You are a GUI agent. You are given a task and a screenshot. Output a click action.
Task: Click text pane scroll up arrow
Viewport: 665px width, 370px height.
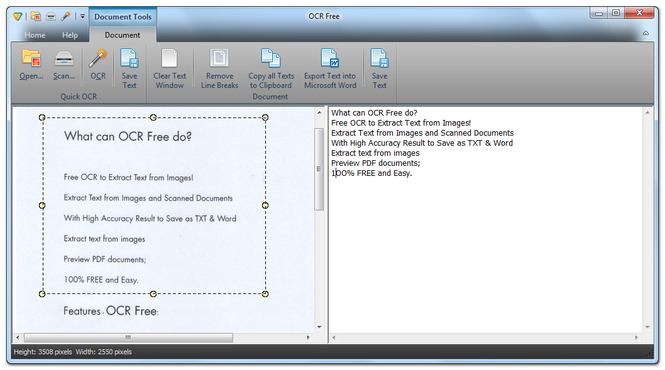(648, 112)
